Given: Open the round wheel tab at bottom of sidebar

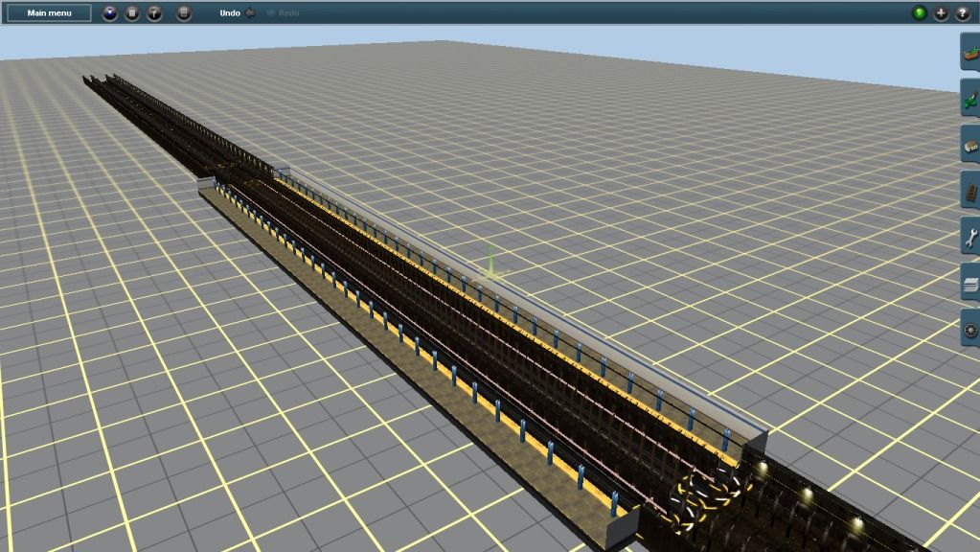Looking at the screenshot, I should click(970, 330).
